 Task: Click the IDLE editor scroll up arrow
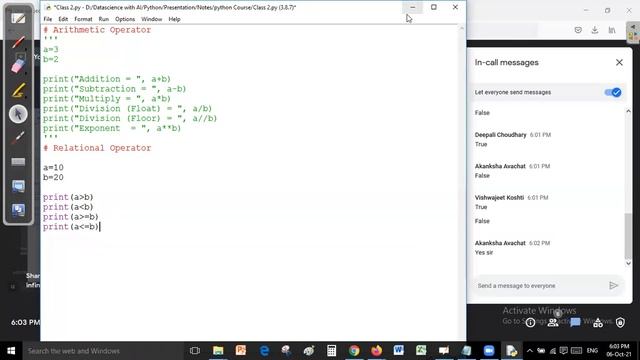[462, 28]
